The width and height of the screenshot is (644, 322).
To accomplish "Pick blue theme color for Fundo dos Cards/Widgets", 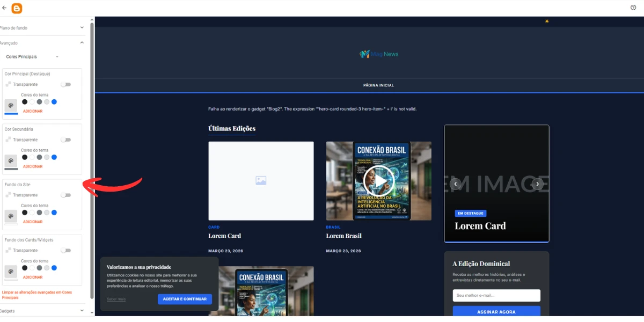I will (x=54, y=268).
